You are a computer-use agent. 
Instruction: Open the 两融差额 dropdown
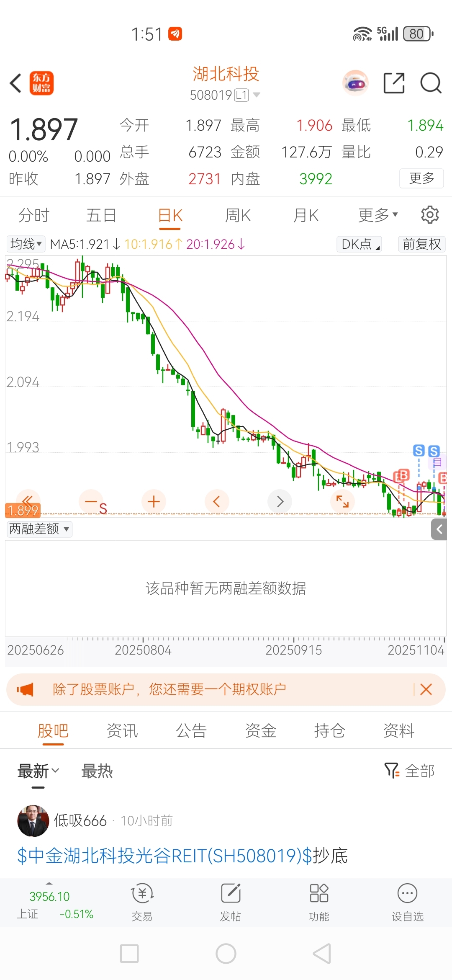click(39, 529)
